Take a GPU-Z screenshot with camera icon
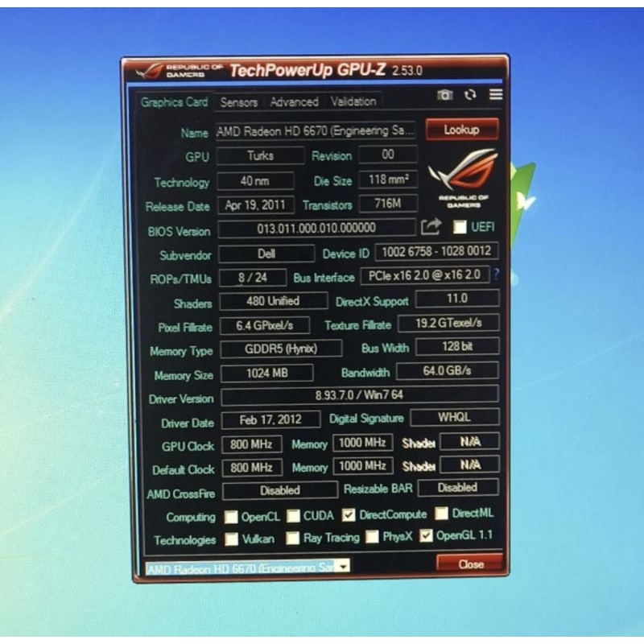This screenshot has width=644, height=644. coord(444,95)
